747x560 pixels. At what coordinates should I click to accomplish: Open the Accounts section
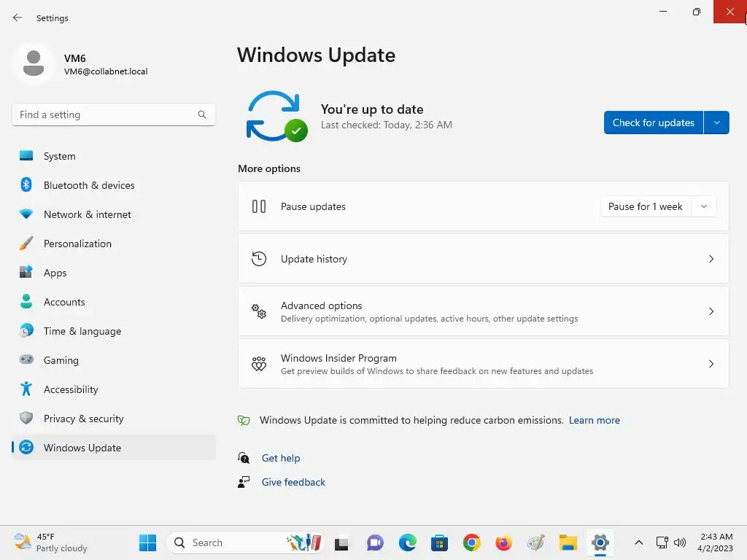coord(114,302)
